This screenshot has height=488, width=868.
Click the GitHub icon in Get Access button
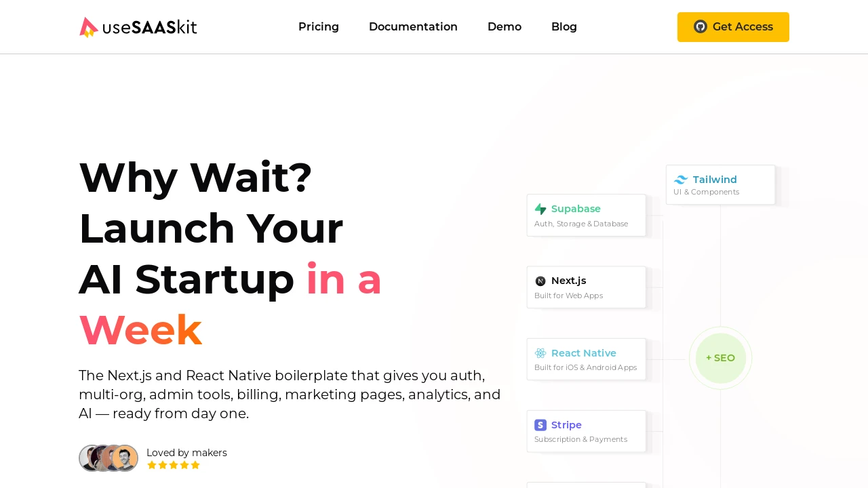click(701, 26)
